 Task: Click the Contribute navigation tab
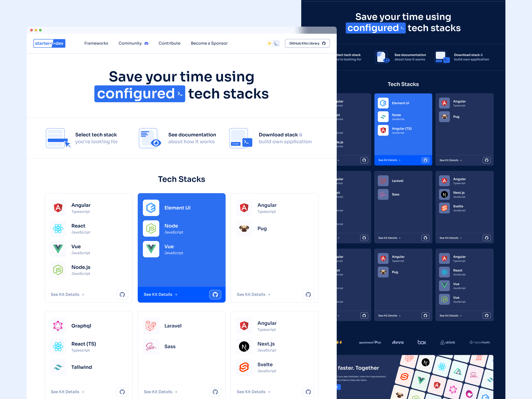point(169,43)
